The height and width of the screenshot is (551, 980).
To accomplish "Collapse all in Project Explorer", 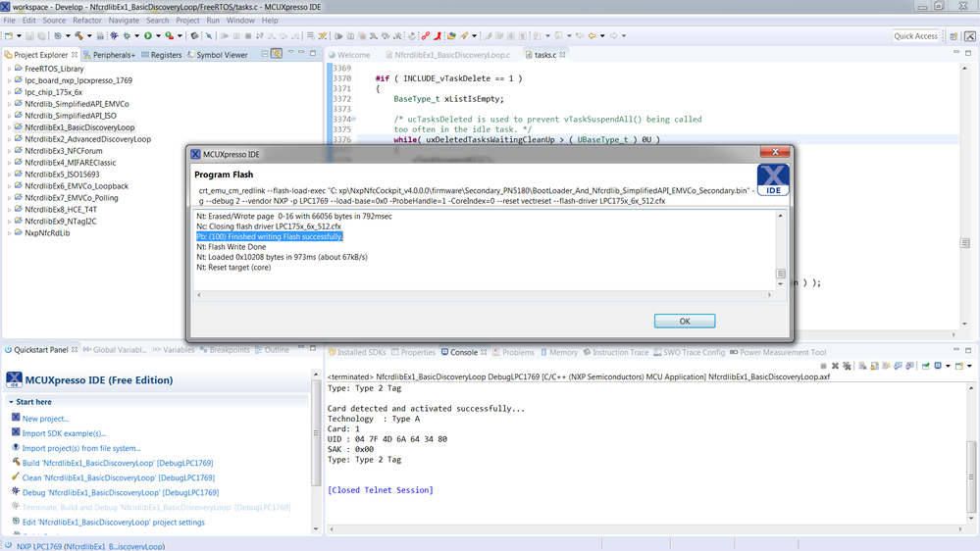I will click(265, 54).
